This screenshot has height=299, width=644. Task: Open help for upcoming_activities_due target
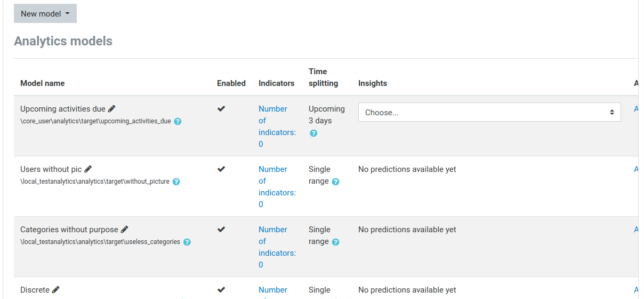click(x=178, y=121)
